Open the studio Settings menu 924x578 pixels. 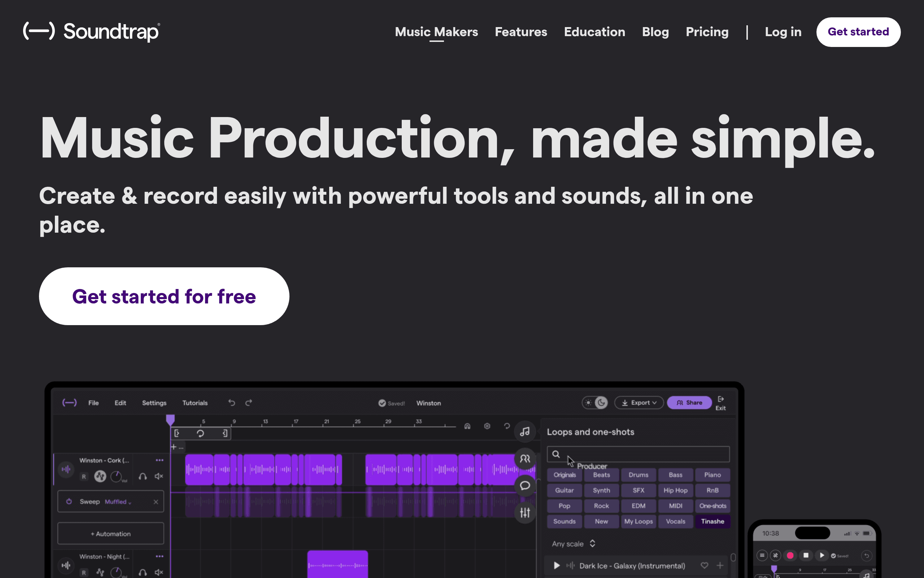coord(154,403)
